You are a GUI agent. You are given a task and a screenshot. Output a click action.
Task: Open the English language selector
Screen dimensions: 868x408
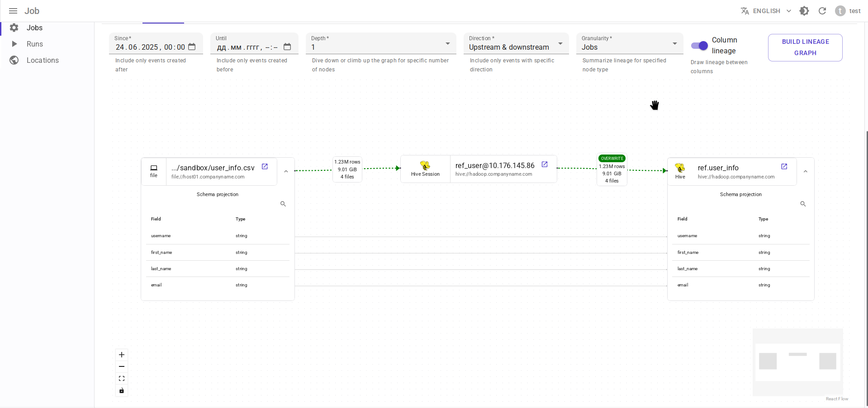point(766,11)
